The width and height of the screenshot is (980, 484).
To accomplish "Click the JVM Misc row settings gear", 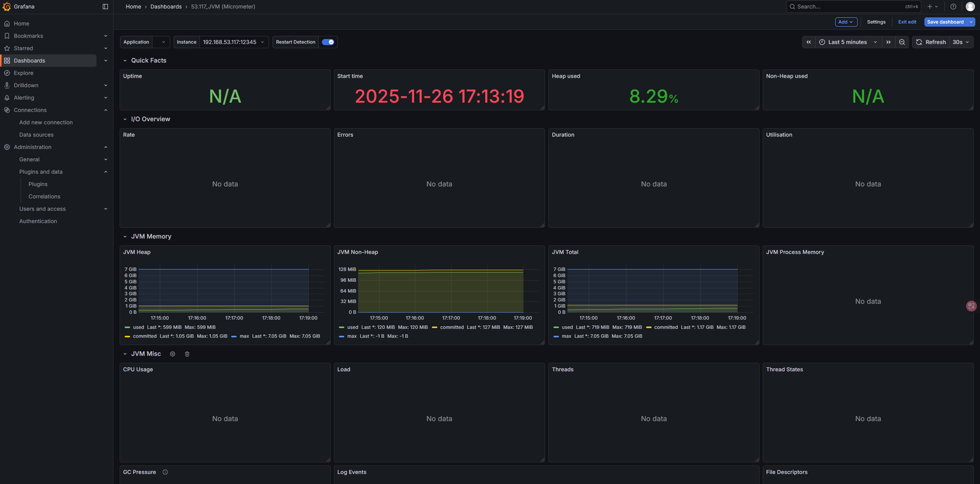I will [x=173, y=354].
